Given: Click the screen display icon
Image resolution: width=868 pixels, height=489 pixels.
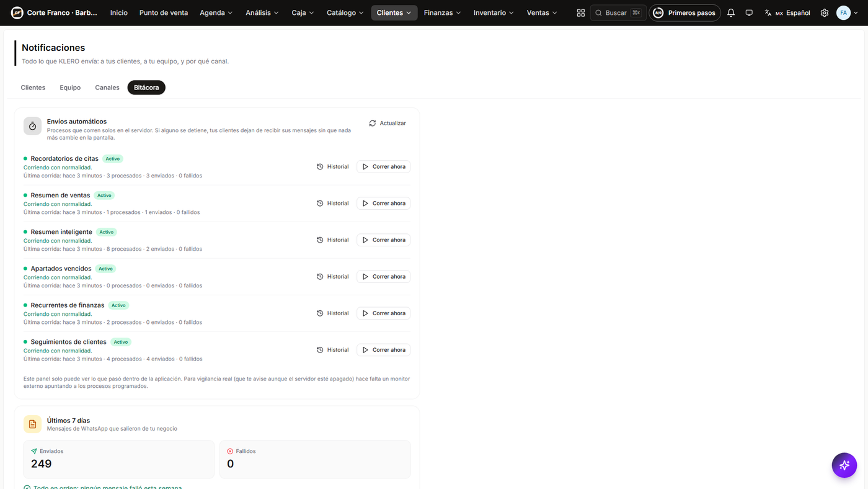Looking at the screenshot, I should point(749,12).
